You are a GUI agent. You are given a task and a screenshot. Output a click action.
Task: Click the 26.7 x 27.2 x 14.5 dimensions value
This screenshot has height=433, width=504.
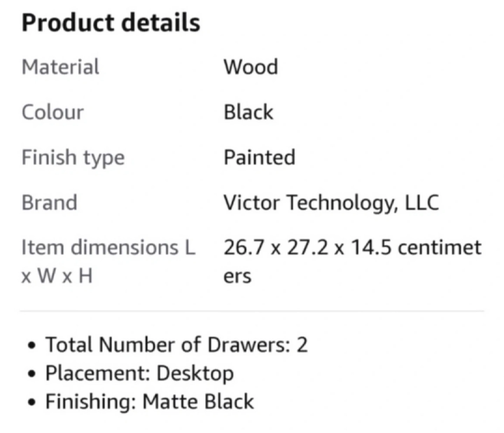(352, 248)
